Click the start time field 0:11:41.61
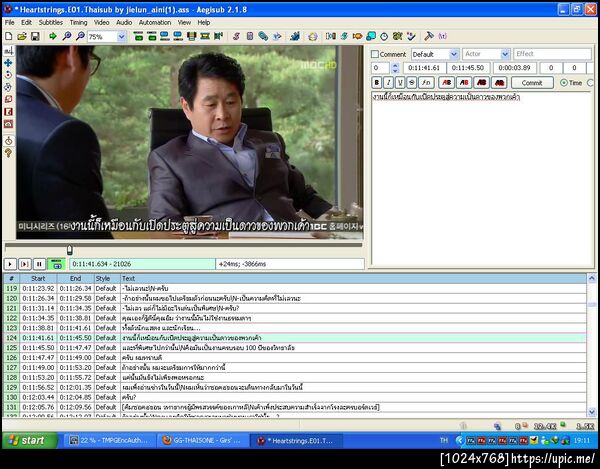The height and width of the screenshot is (469, 600). 424,68
